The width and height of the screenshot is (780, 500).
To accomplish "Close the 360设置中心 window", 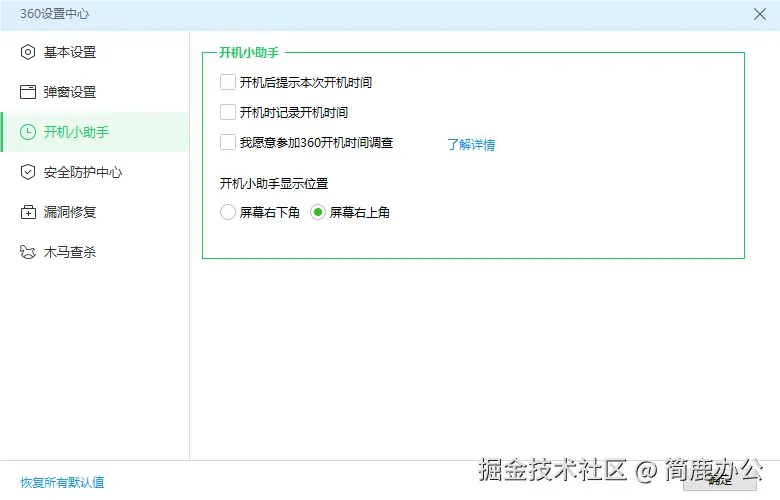I will tap(760, 14).
